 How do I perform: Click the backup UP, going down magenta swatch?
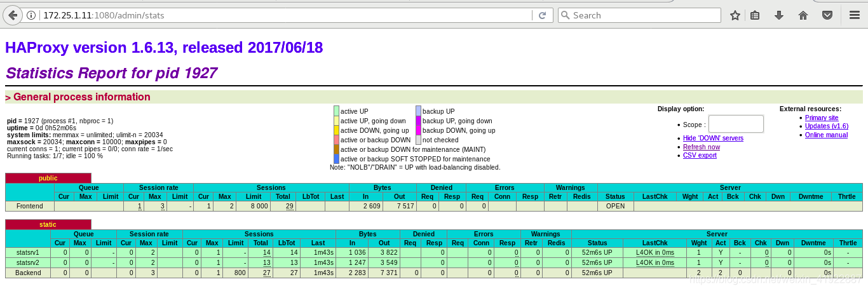[x=418, y=121]
